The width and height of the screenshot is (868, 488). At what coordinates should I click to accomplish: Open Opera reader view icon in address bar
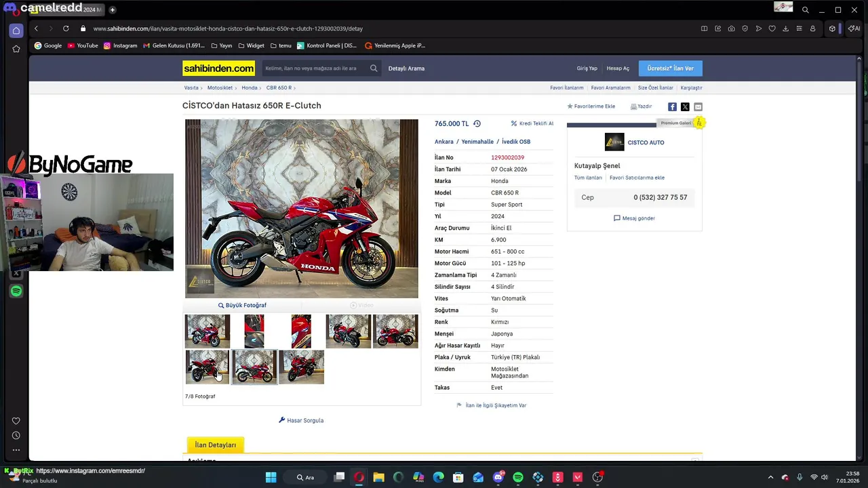click(704, 28)
